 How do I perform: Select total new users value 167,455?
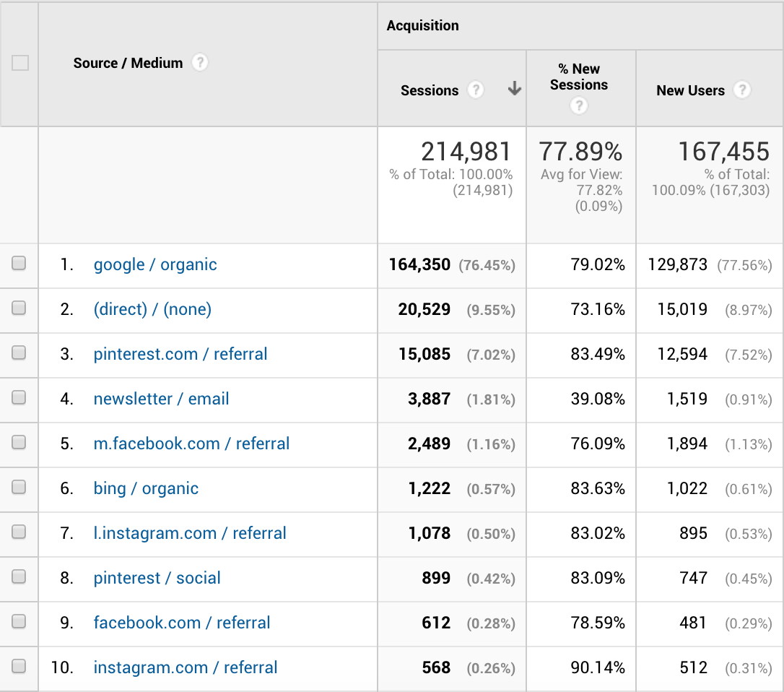pos(723,152)
